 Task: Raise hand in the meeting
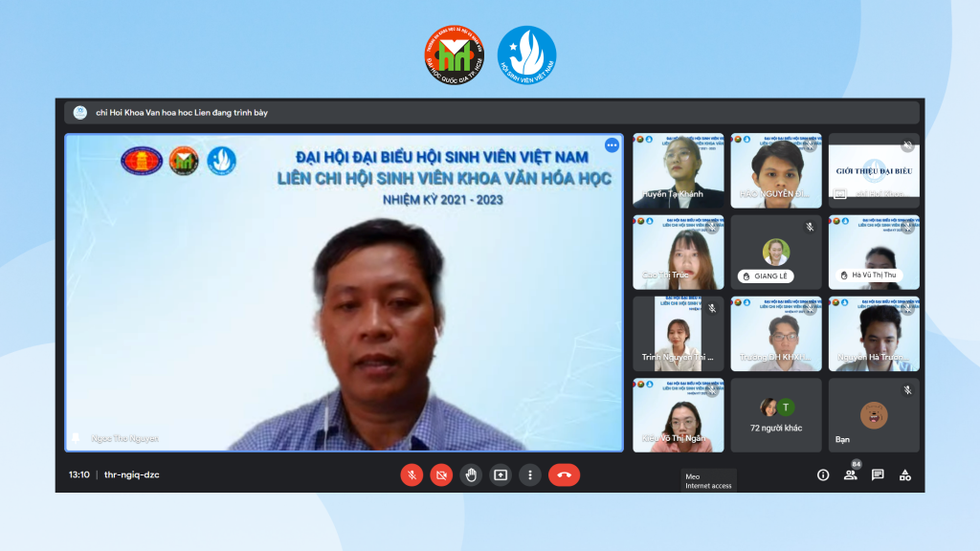tap(471, 474)
